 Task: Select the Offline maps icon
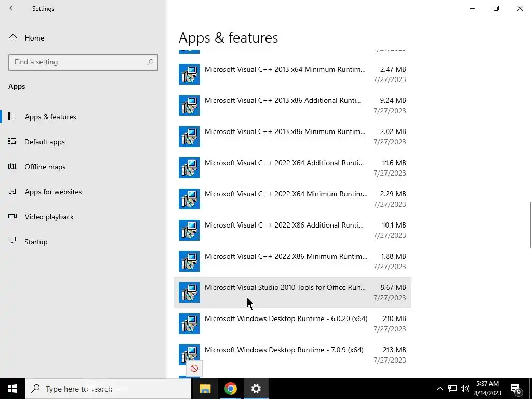[12, 167]
